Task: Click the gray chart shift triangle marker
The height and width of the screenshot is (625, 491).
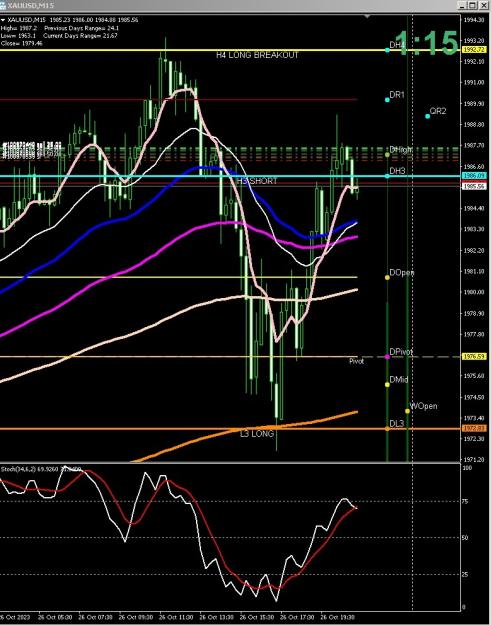Action: (367, 16)
